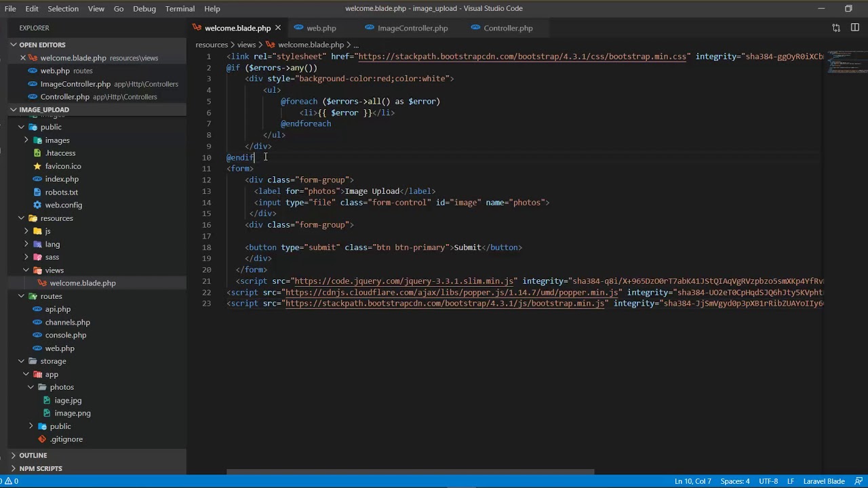Close the welcome.blade.php editor tab
Screen dimensions: 868x488
click(x=277, y=28)
